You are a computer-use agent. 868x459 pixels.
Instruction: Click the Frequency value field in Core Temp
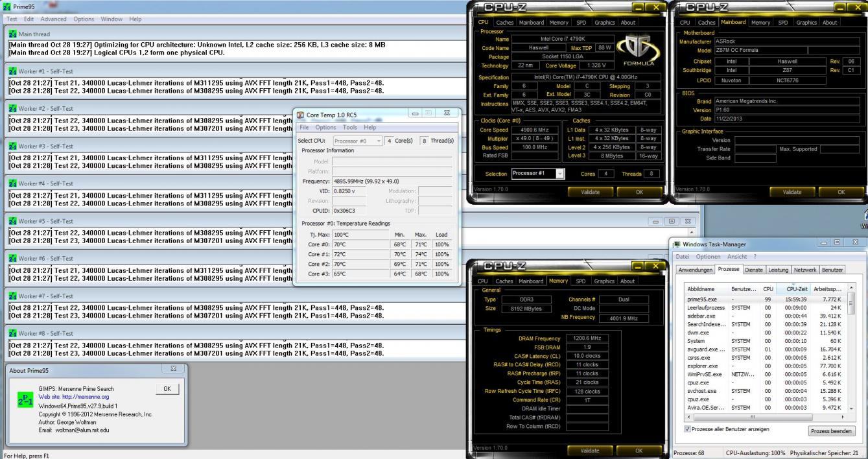[x=392, y=182]
